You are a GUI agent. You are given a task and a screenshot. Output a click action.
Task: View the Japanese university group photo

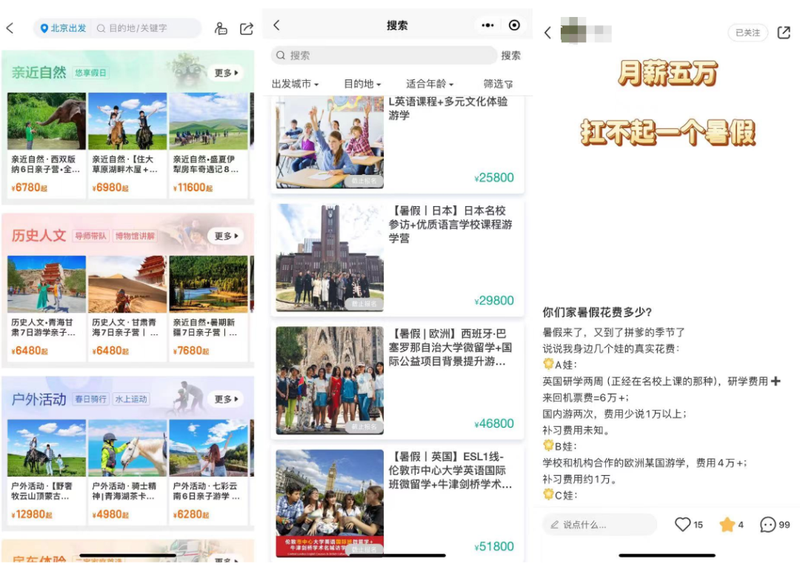[x=330, y=258]
